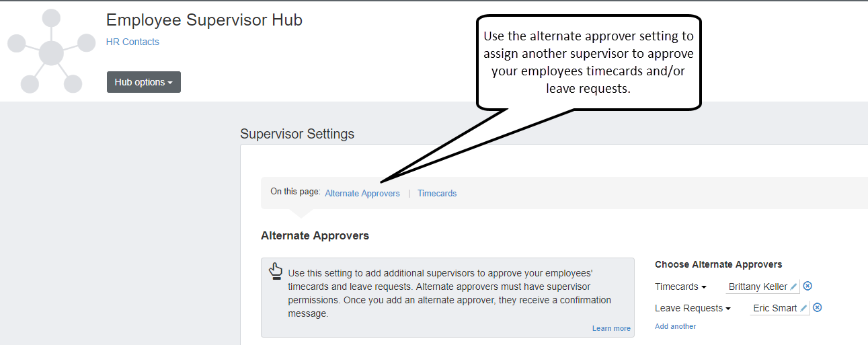Jump to Alternate Approvers in 'On this page'
The width and height of the screenshot is (868, 345).
(362, 193)
